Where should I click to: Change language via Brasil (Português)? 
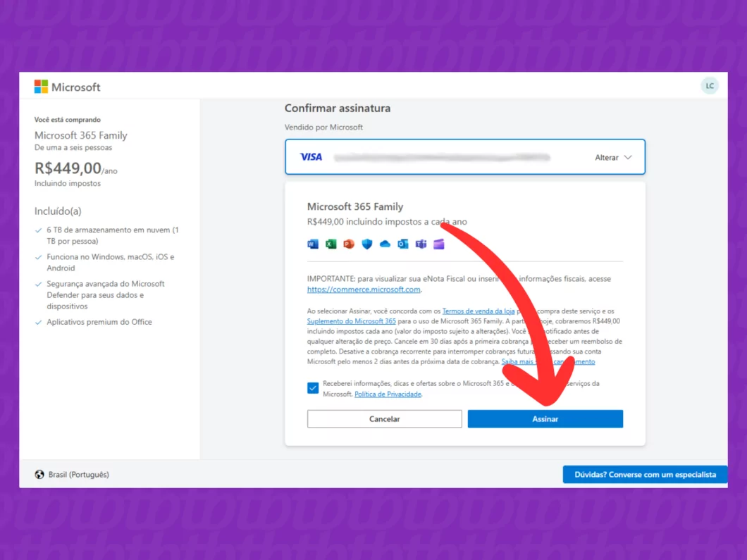[79, 474]
